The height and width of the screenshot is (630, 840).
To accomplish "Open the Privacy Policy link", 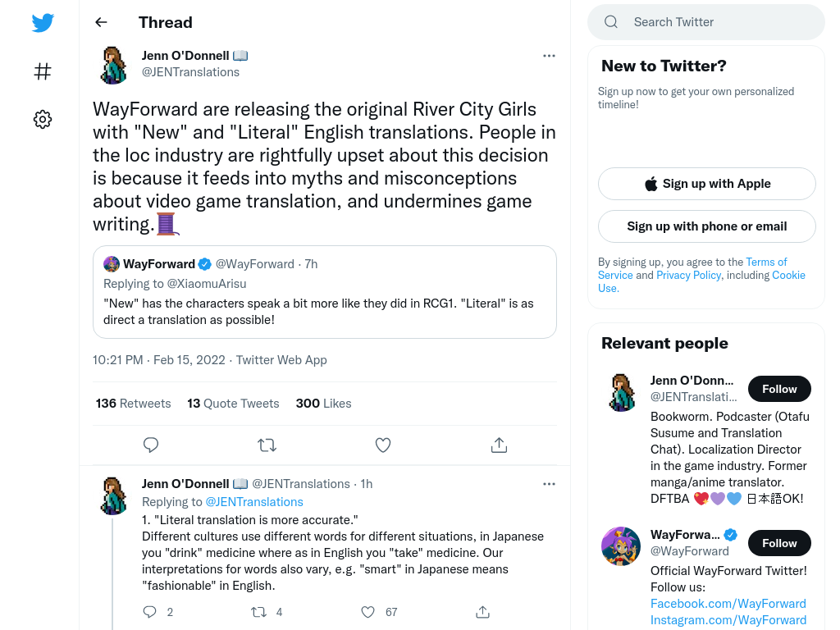I will [x=688, y=275].
